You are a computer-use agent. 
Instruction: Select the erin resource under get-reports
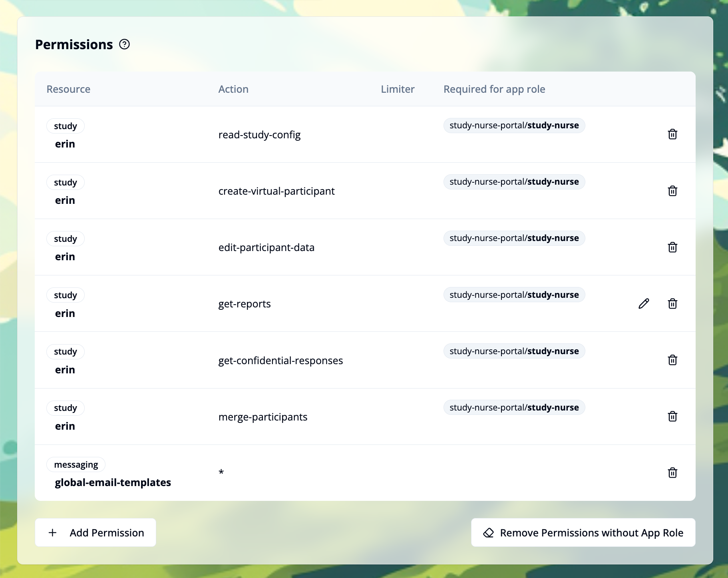(64, 313)
